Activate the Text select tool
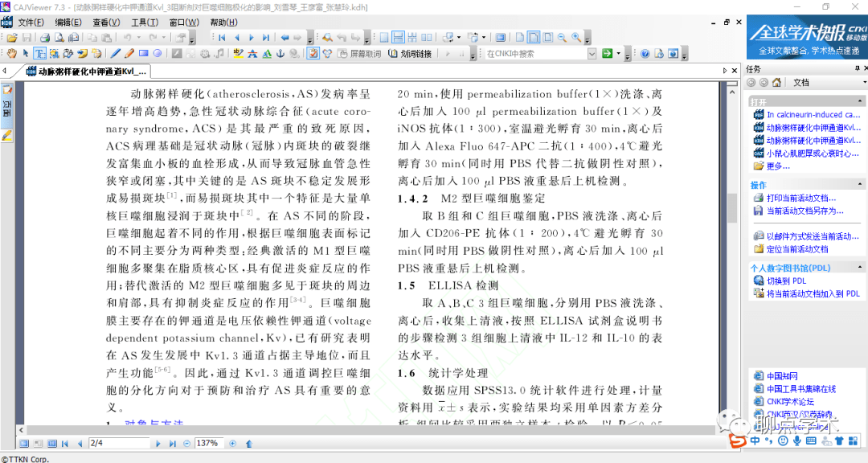Screen dimensions: 868x463 (39, 54)
